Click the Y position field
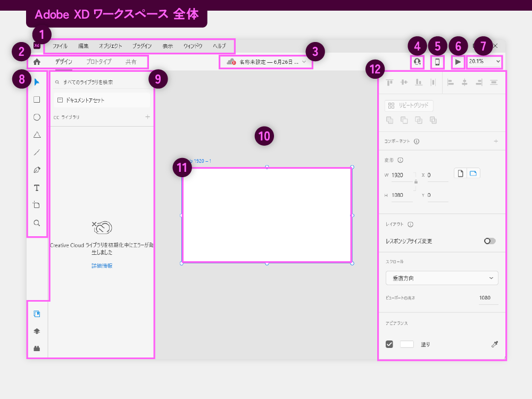The height and width of the screenshot is (399, 532). pyautogui.click(x=438, y=195)
